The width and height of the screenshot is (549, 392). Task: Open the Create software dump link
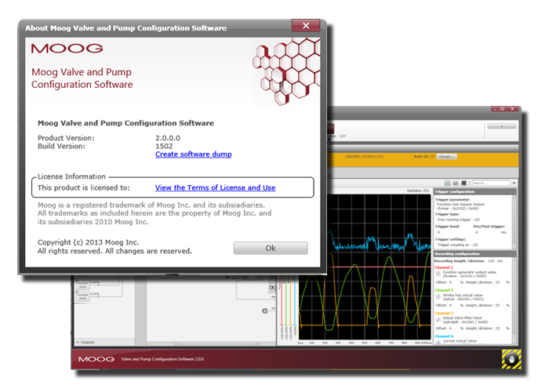193,154
